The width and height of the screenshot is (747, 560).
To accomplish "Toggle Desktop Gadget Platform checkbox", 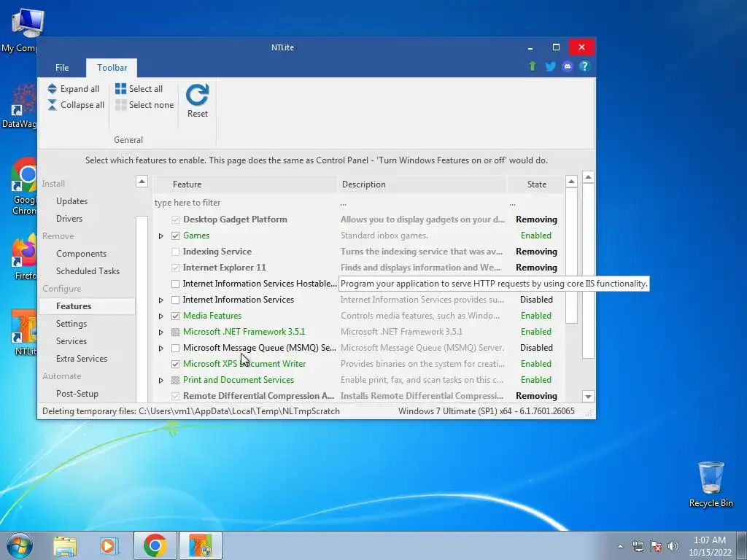I will [175, 219].
